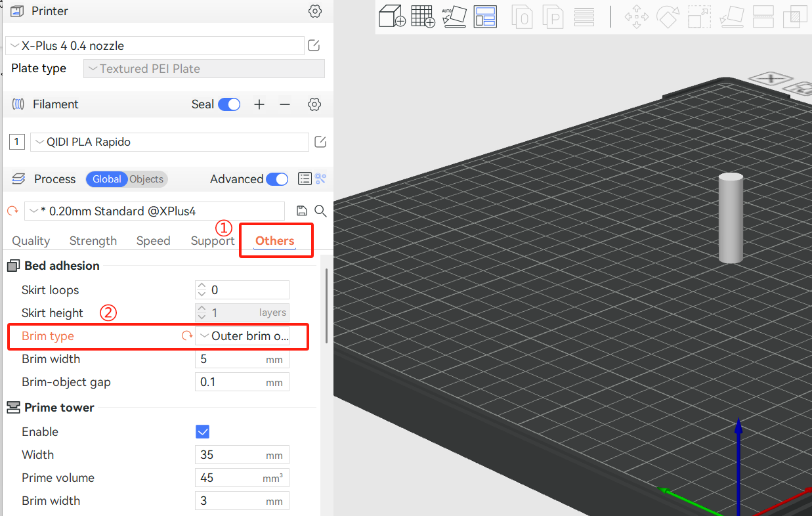Click the Skirt loops input field

pyautogui.click(x=242, y=290)
